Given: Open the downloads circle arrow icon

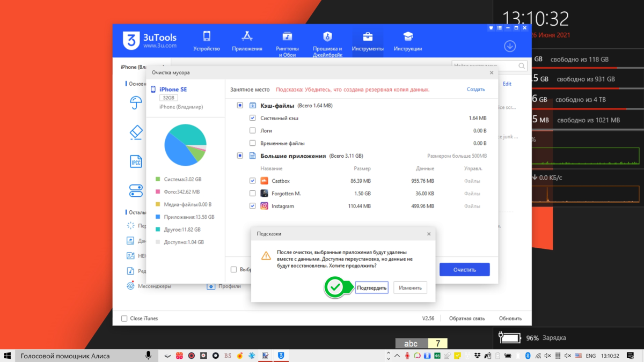Looking at the screenshot, I should (x=510, y=46).
